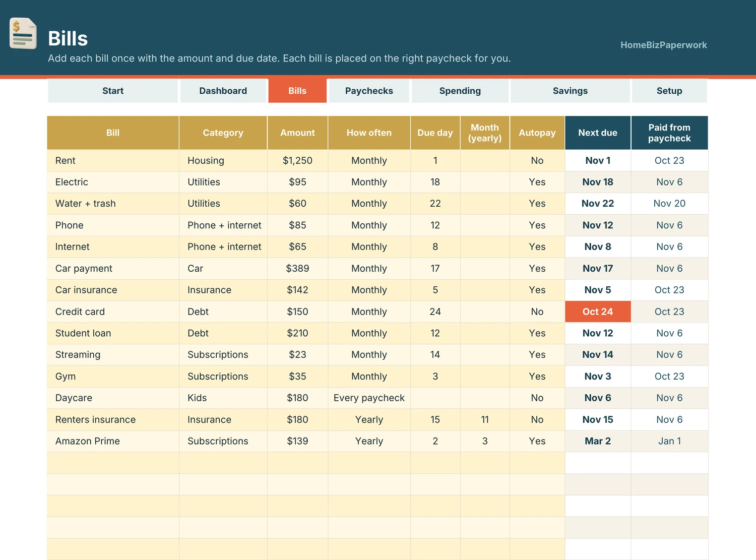
Task: Select the Rent bill name cell
Action: point(113,160)
